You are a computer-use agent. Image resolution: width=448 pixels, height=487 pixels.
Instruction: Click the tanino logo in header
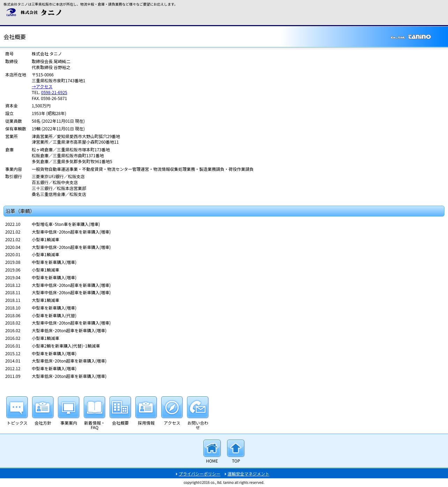tap(11, 13)
